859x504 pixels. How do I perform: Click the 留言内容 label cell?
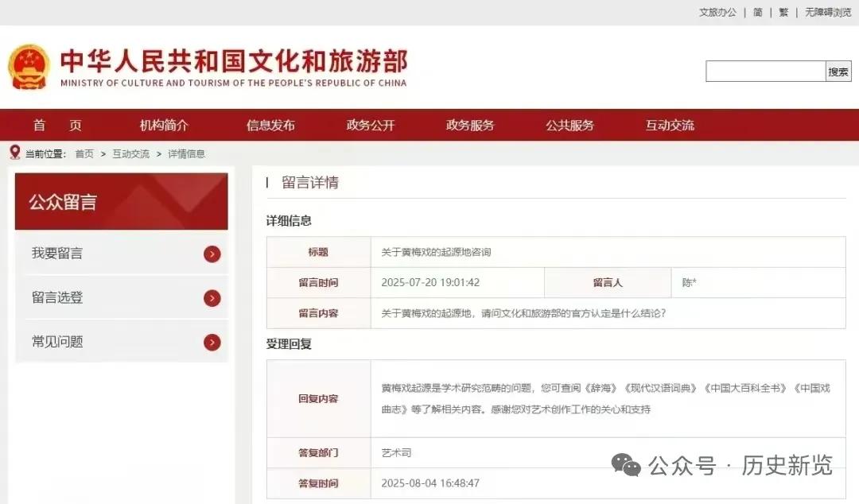click(x=318, y=313)
